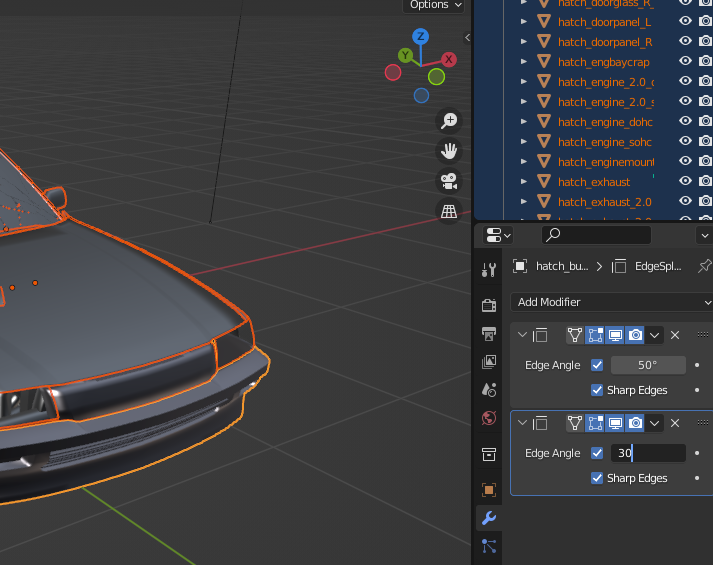Viewport: 713px width, 565px height.
Task: Open the Tool properties tab icon
Action: (x=489, y=270)
